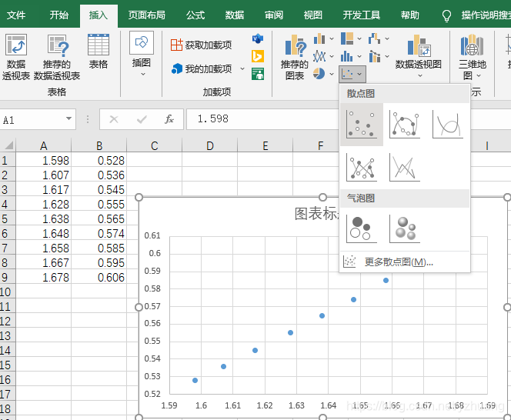
Task: Expand the statistic chart dropdown arrow
Action: pyautogui.click(x=359, y=56)
